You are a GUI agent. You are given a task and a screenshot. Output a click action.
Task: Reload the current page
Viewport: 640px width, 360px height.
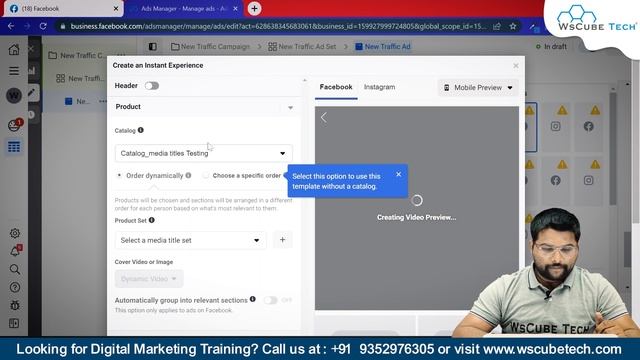(x=43, y=26)
